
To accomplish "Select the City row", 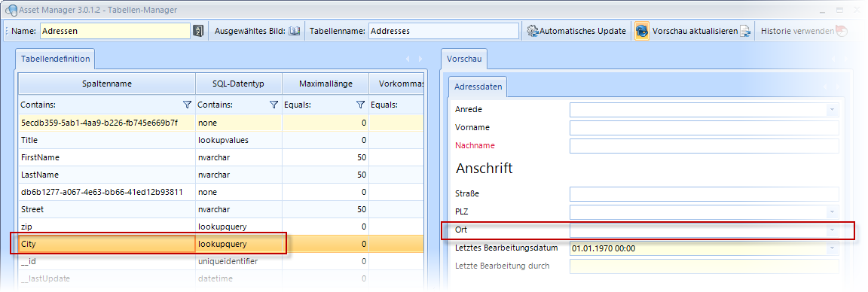I will 222,244.
